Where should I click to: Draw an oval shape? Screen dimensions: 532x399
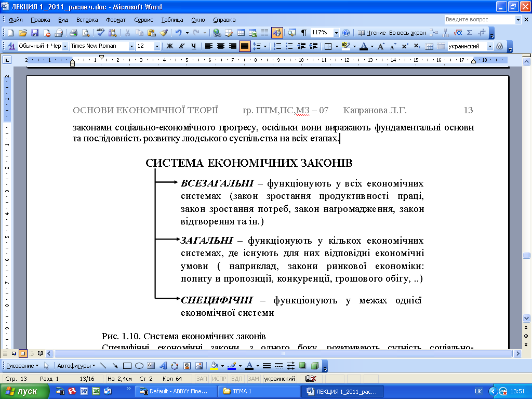tap(139, 366)
